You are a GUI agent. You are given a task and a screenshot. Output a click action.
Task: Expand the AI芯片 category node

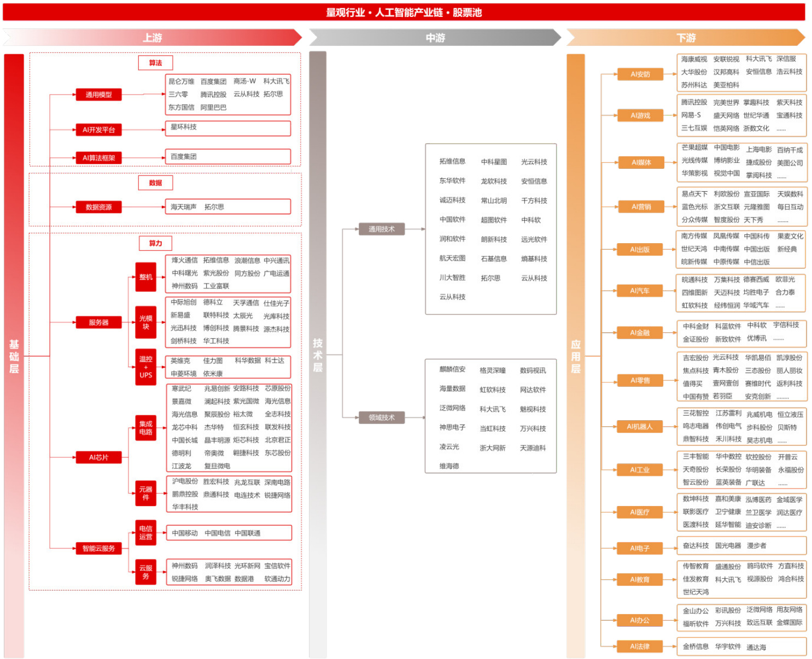pos(98,457)
